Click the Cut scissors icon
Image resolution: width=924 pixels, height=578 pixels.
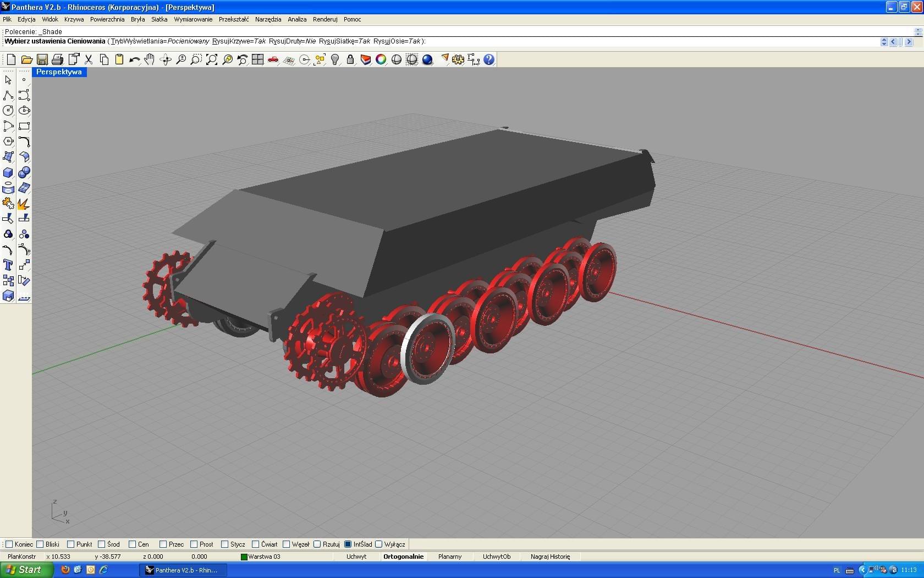(x=89, y=59)
